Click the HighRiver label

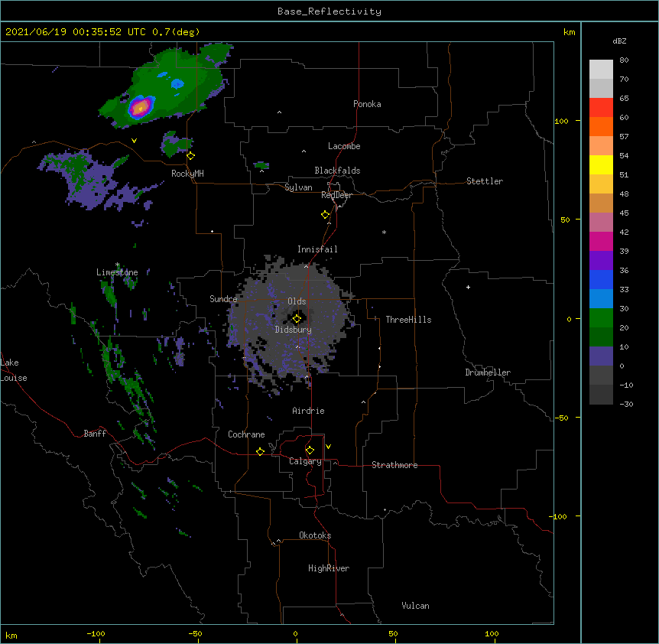click(329, 568)
